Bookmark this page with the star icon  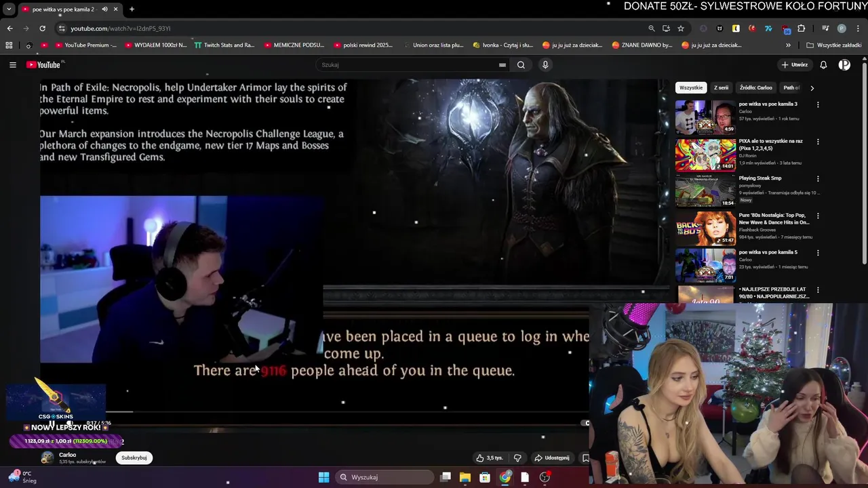[x=681, y=28]
